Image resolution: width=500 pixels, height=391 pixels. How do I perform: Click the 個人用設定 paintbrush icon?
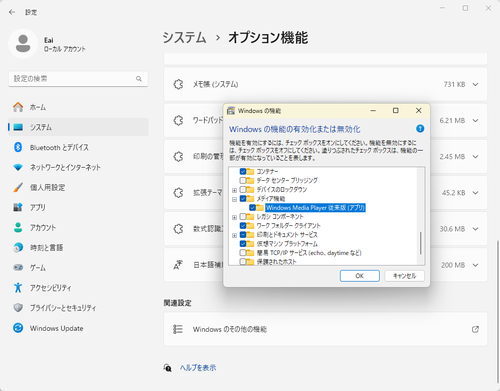(x=18, y=187)
